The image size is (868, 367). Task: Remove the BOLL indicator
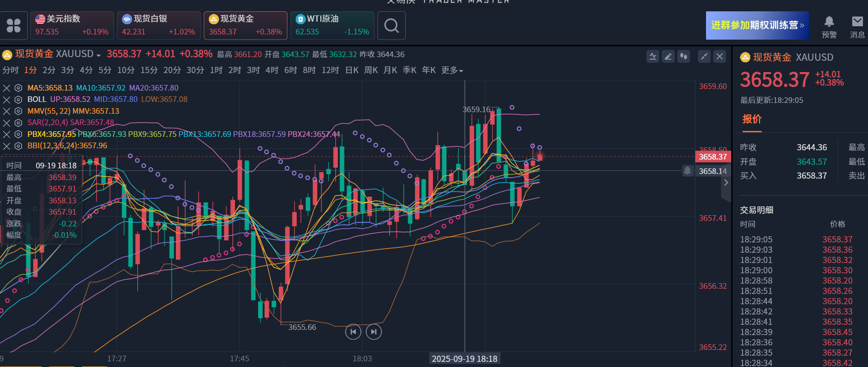pos(7,99)
